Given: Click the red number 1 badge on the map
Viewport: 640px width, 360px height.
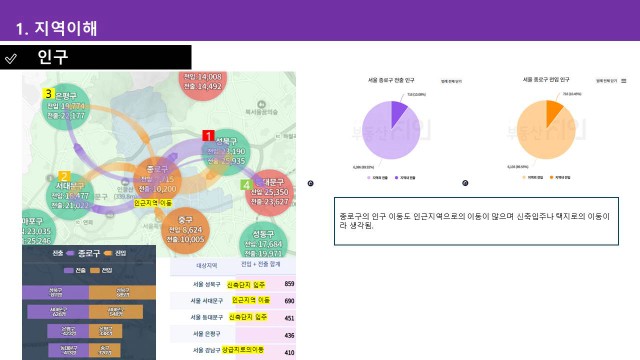Looking at the screenshot, I should (x=208, y=136).
